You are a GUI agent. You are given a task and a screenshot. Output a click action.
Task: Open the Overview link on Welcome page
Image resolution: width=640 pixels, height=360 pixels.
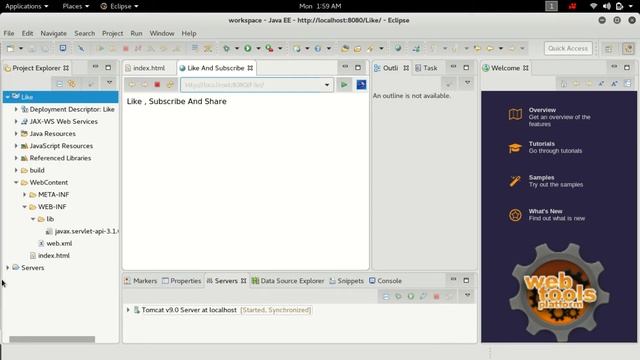542,110
